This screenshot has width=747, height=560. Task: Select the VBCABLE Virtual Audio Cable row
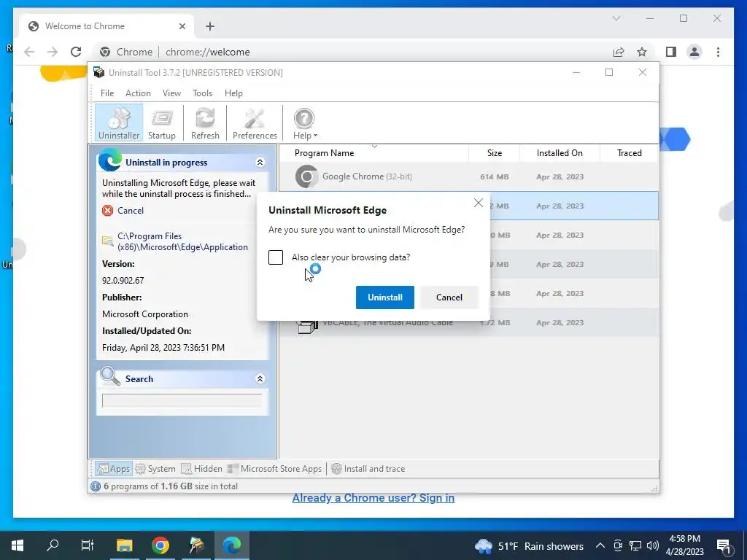(x=469, y=323)
